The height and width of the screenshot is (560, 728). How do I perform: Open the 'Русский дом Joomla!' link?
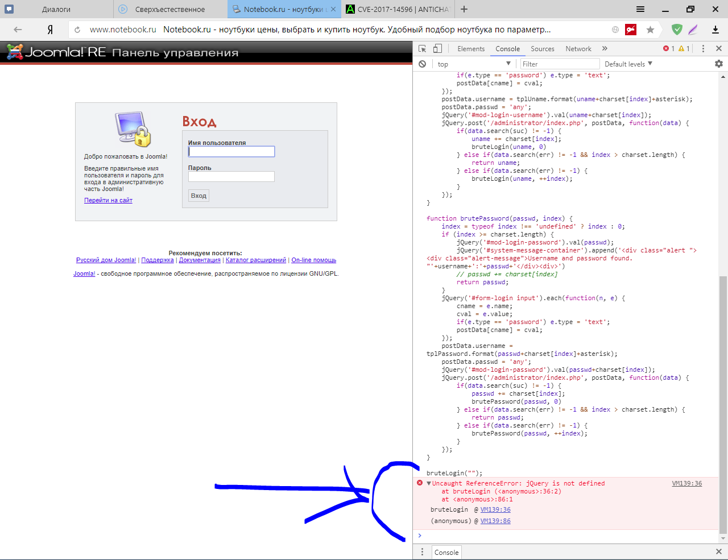click(x=106, y=260)
